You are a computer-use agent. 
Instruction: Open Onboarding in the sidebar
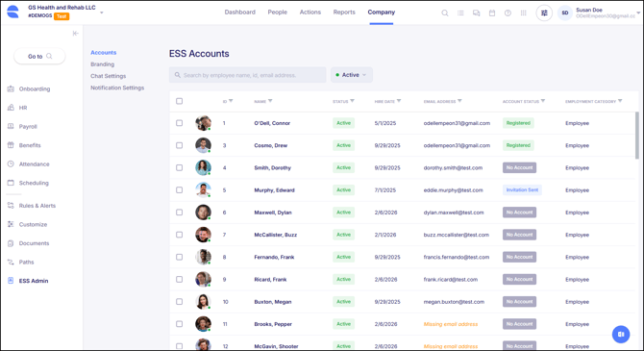click(29, 88)
